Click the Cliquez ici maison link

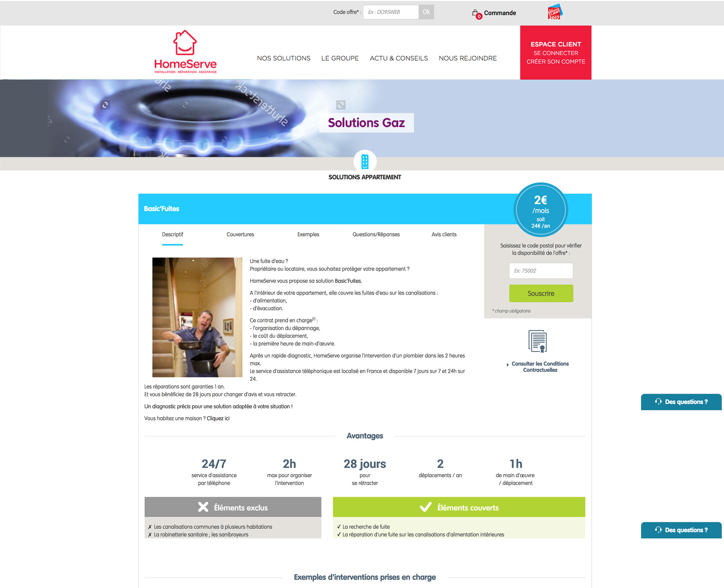tap(218, 418)
